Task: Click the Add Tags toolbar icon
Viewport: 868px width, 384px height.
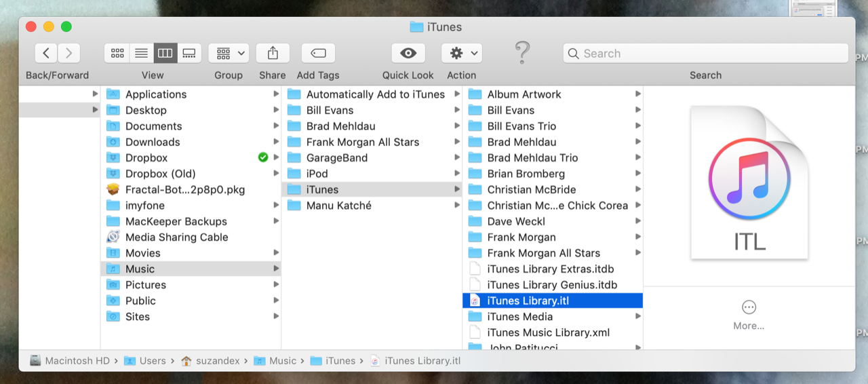Action: tap(318, 53)
